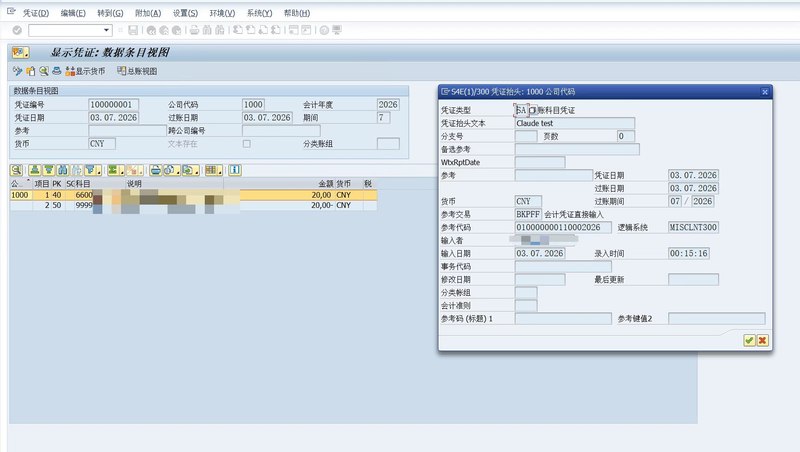Open the 转到(G) menu
The height and width of the screenshot is (452, 800).
tap(110, 13)
